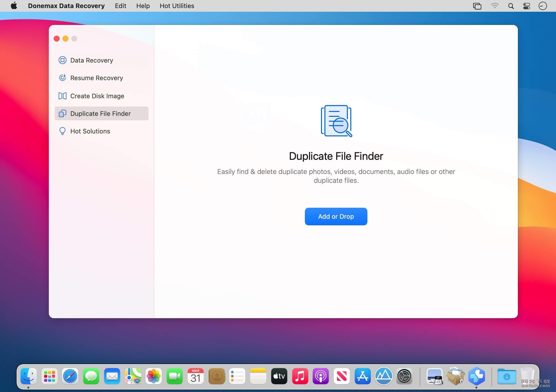Click the Hot Solutions lightbulb icon
This screenshot has height=392, width=556.
63,131
